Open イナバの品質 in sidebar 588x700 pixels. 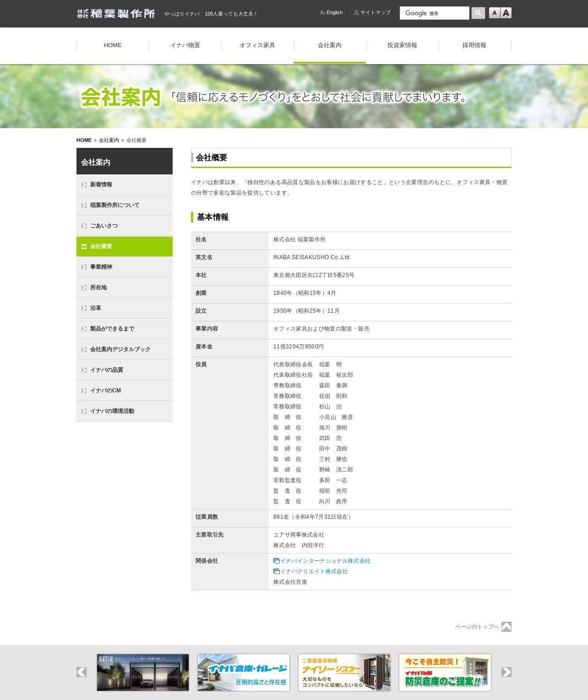point(125,370)
